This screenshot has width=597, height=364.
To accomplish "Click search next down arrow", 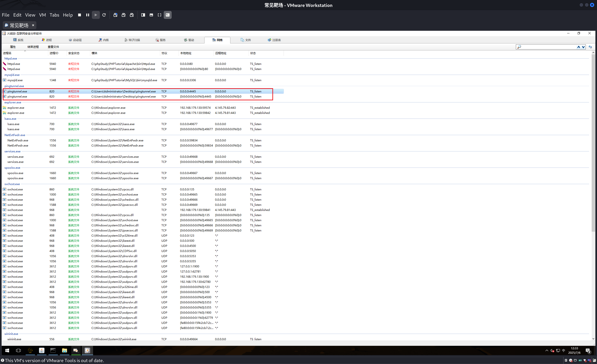I will pos(583,47).
